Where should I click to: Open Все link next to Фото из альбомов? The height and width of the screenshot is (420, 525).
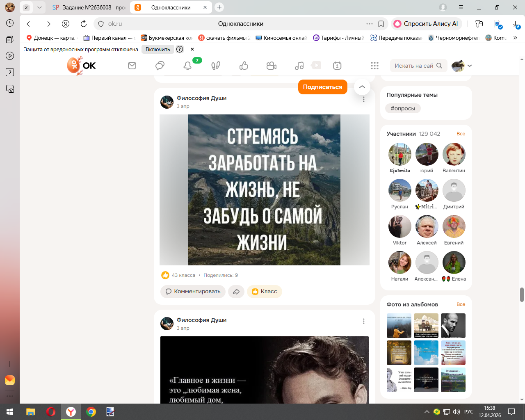461,304
